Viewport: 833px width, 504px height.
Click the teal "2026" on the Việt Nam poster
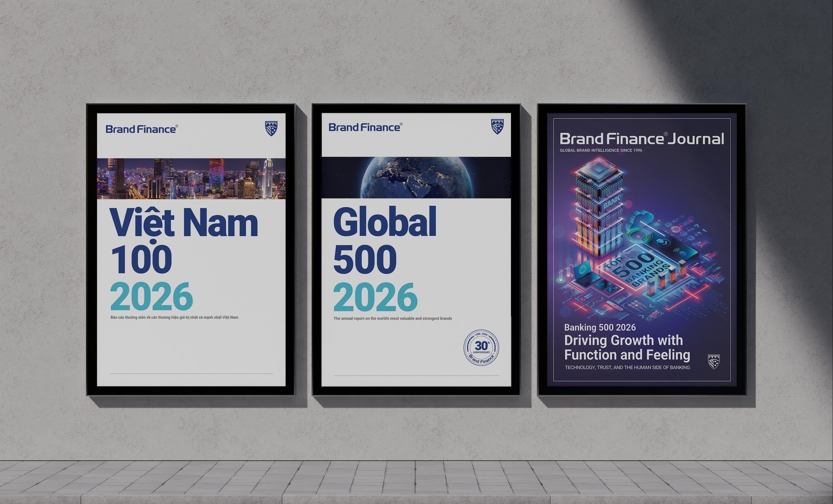[152, 296]
